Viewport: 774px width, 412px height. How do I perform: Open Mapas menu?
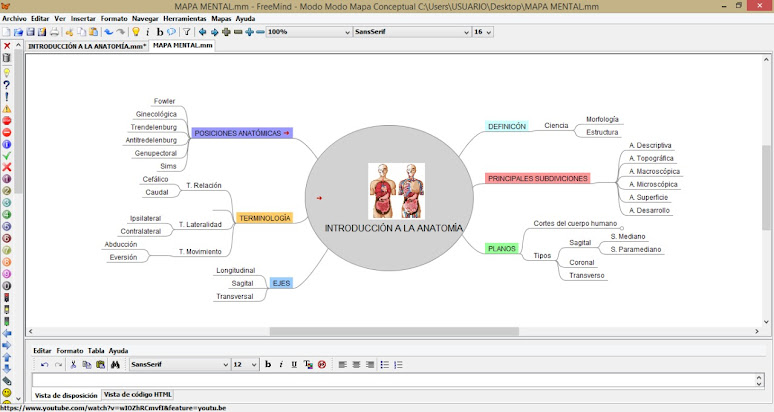point(221,18)
